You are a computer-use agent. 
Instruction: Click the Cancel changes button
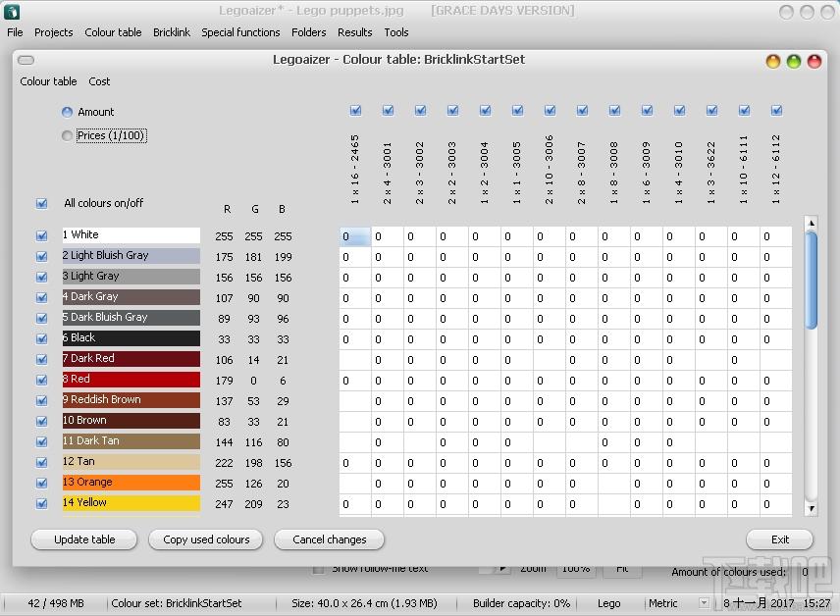[x=330, y=539]
